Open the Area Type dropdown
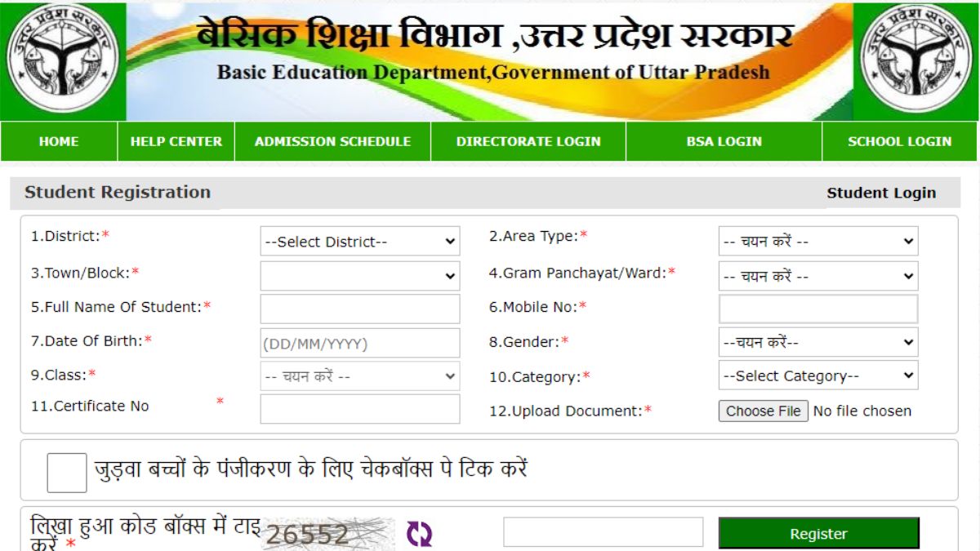Image resolution: width=980 pixels, height=551 pixels. (817, 241)
